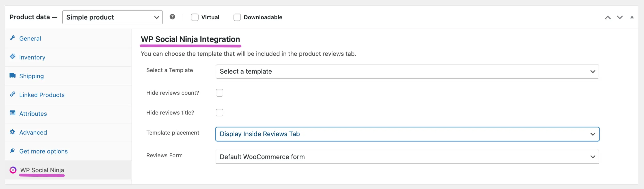Click the Select a Template label

(169, 70)
